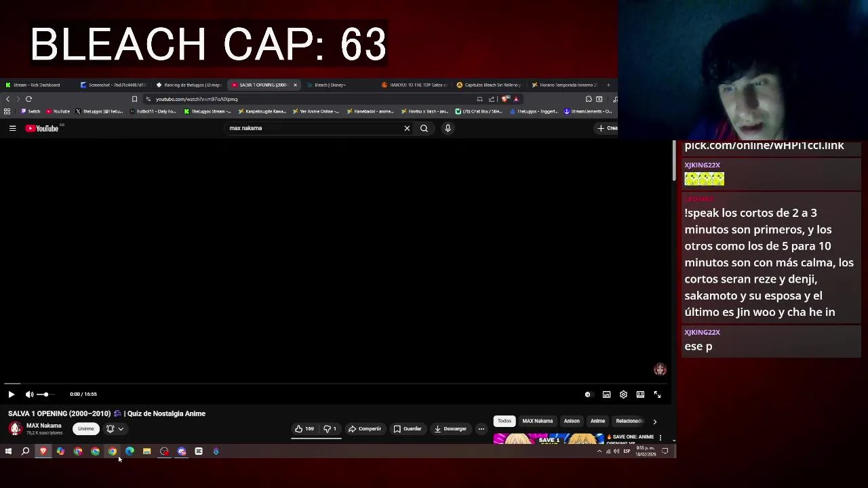Screen dimensions: 868x488
Task: Click the youtube.com address bar URL
Action: point(197,99)
